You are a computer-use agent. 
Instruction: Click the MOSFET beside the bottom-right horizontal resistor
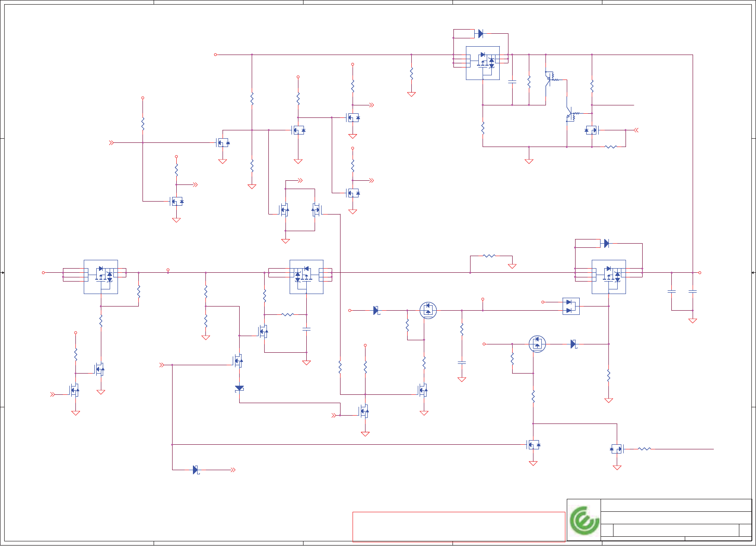coord(617,448)
